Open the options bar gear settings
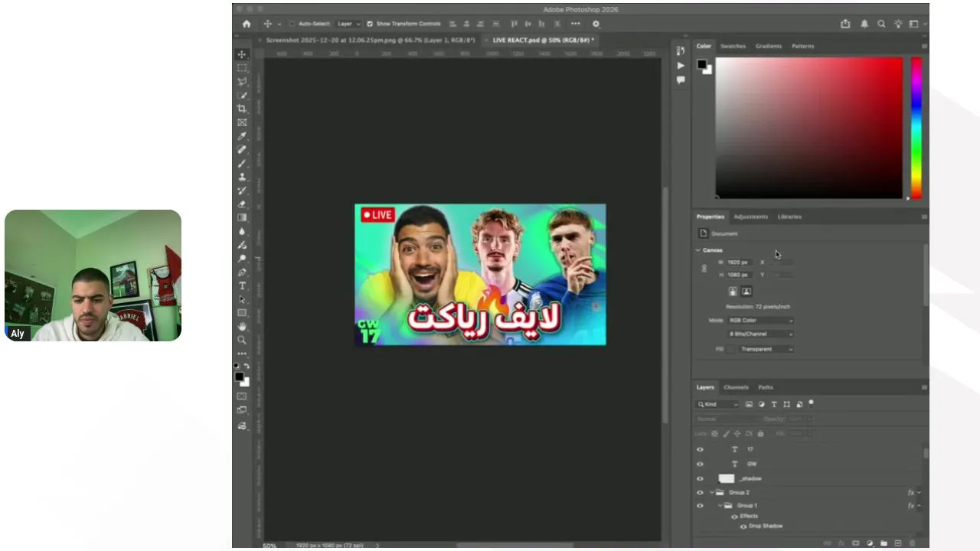Viewport: 980px width, 551px height. [596, 24]
